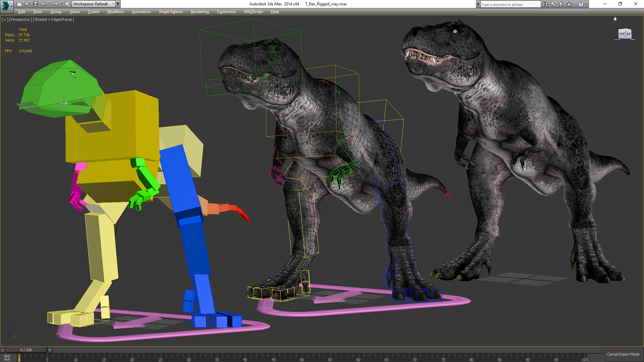Open the Help dropdown arrow
644x362 pixels.
[586, 4]
